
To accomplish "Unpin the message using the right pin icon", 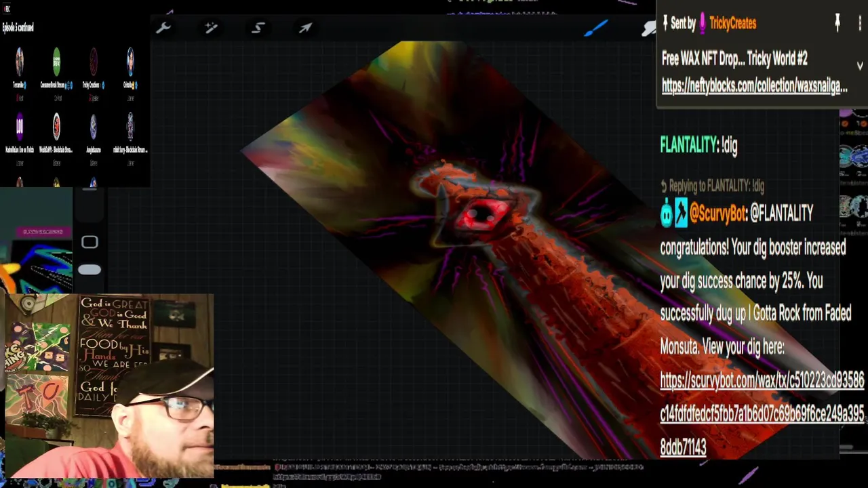I will [837, 23].
